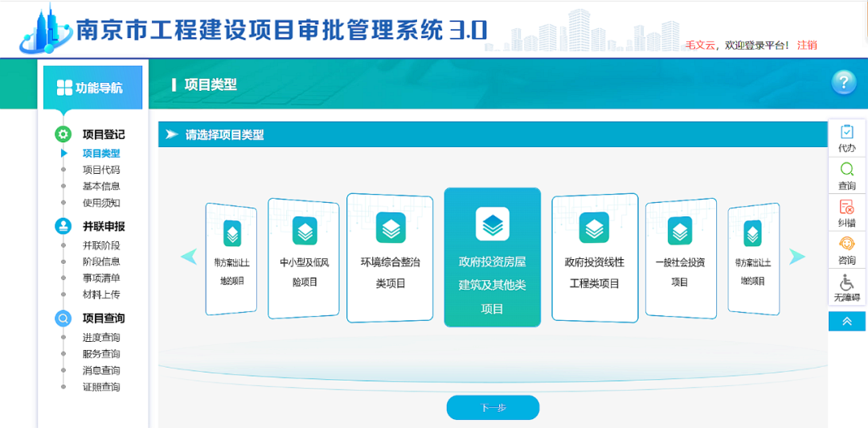Click the 查询 search icon in right sidebar
The width and height of the screenshot is (868, 428).
(846, 175)
